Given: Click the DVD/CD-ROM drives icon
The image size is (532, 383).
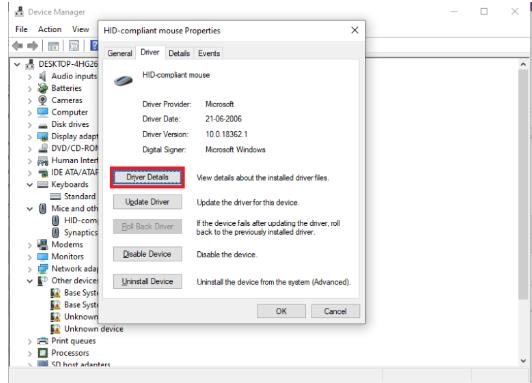Looking at the screenshot, I should tap(43, 148).
